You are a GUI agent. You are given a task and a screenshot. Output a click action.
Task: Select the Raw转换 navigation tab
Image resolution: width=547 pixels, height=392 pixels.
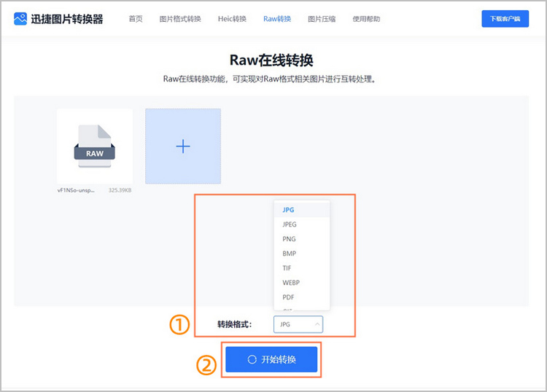[x=277, y=19]
